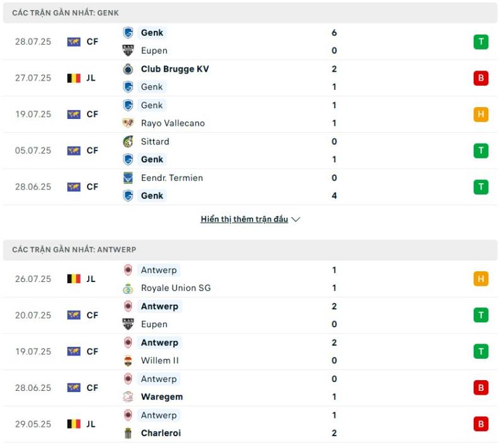Click the Royale Union SG crest
Image resolution: width=504 pixels, height=445 pixels.
[128, 288]
